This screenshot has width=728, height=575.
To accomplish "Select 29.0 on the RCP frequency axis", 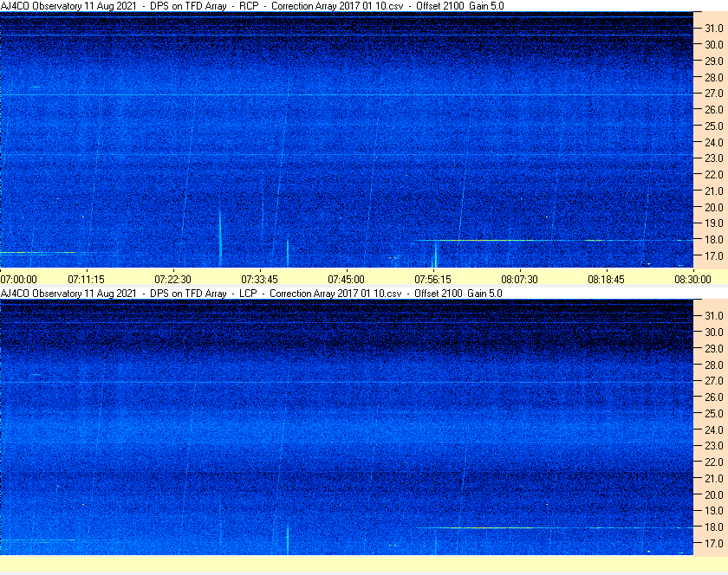I will pos(714,61).
